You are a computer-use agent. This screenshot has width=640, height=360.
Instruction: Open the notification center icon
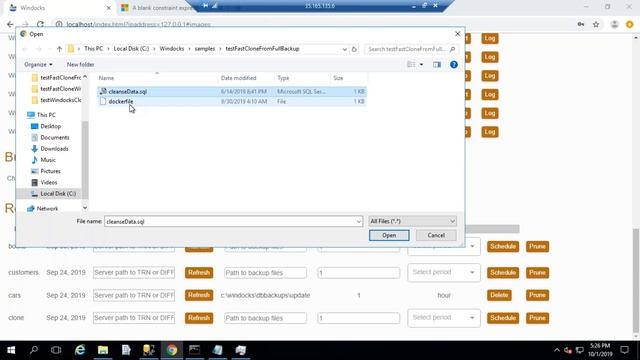point(624,350)
